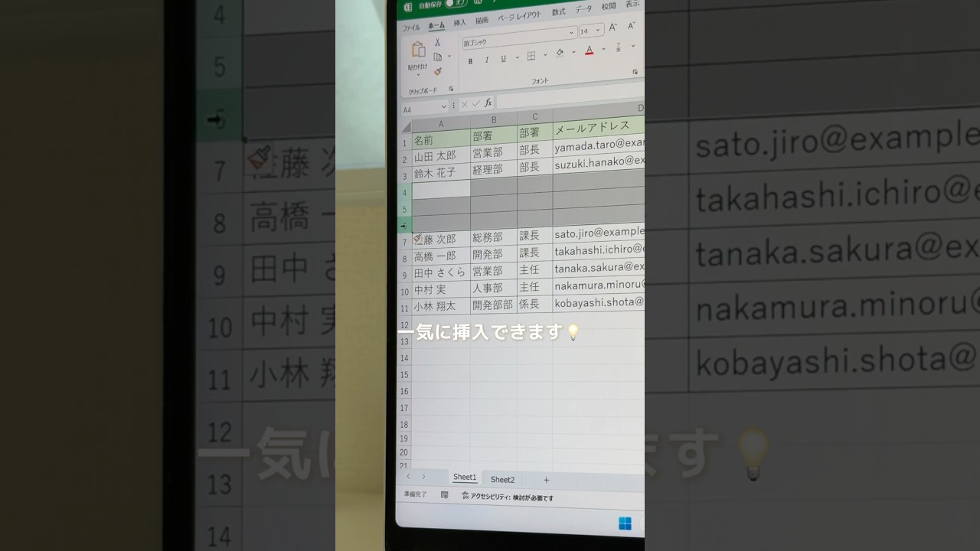
Task: Select cell 係長
Action: (535, 303)
